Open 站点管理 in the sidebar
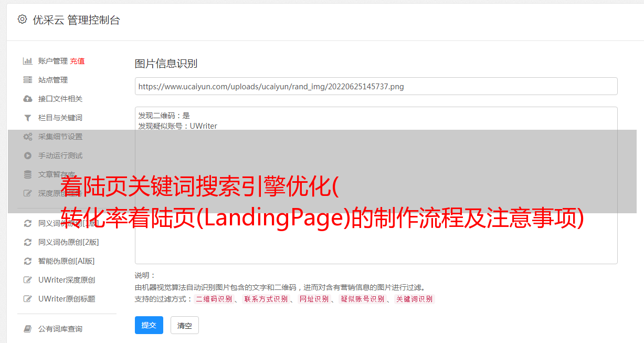The width and height of the screenshot is (644, 343). coord(53,80)
